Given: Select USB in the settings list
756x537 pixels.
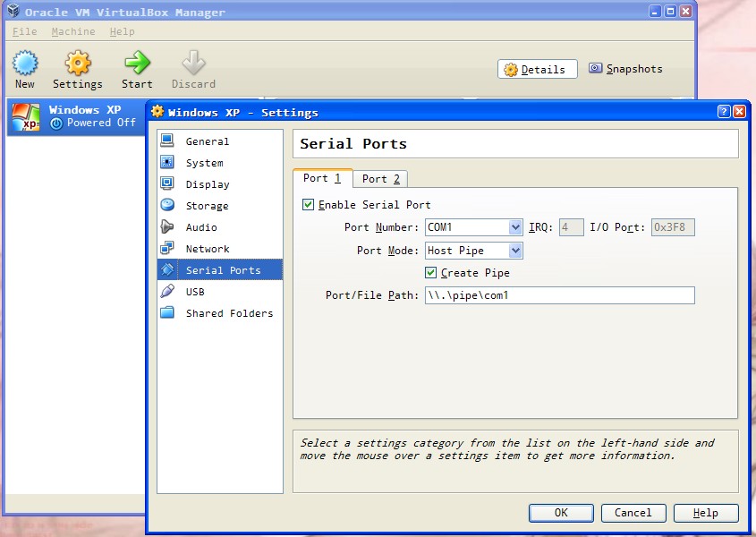Looking at the screenshot, I should coord(220,292).
